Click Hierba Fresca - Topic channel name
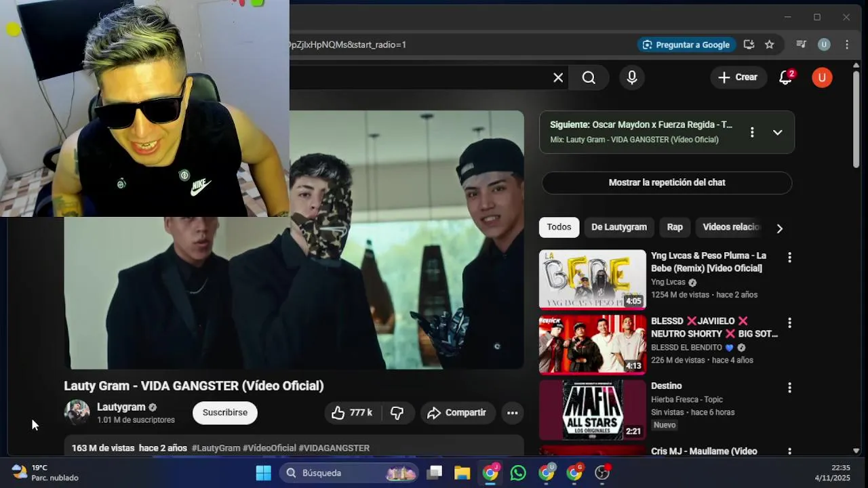Image resolution: width=868 pixels, height=488 pixels. coord(687,400)
